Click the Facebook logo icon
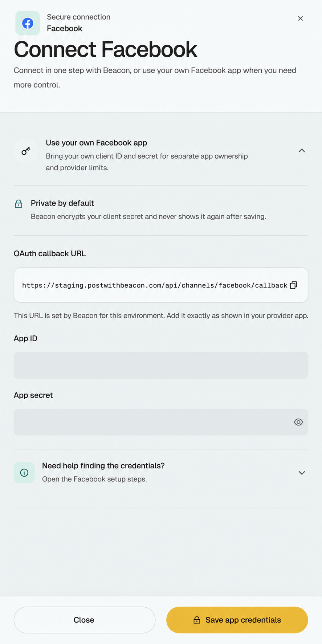 [x=28, y=23]
